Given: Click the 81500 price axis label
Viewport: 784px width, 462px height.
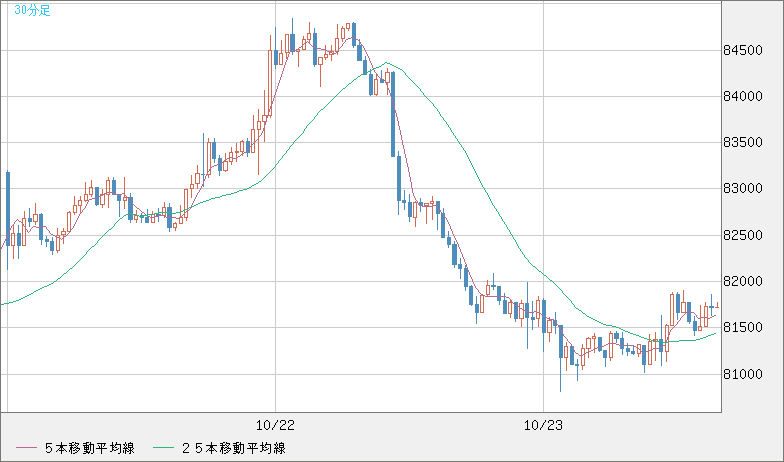Looking at the screenshot, I should click(x=743, y=328).
